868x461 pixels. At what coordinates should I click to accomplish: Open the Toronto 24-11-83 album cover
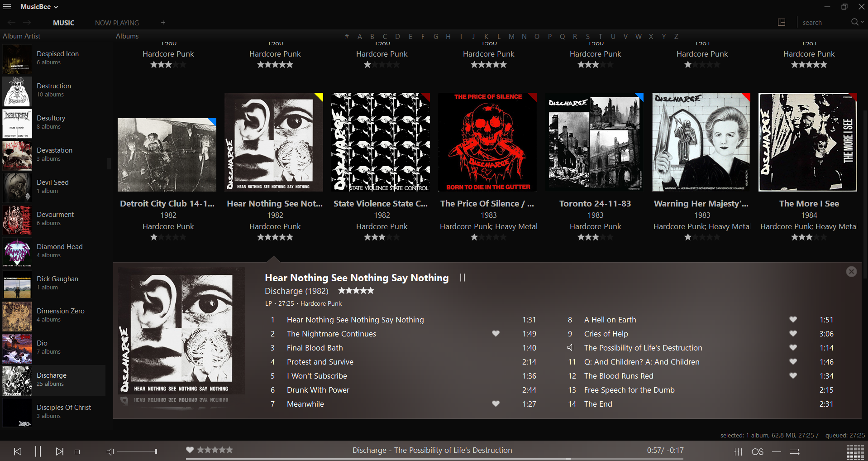[594, 142]
